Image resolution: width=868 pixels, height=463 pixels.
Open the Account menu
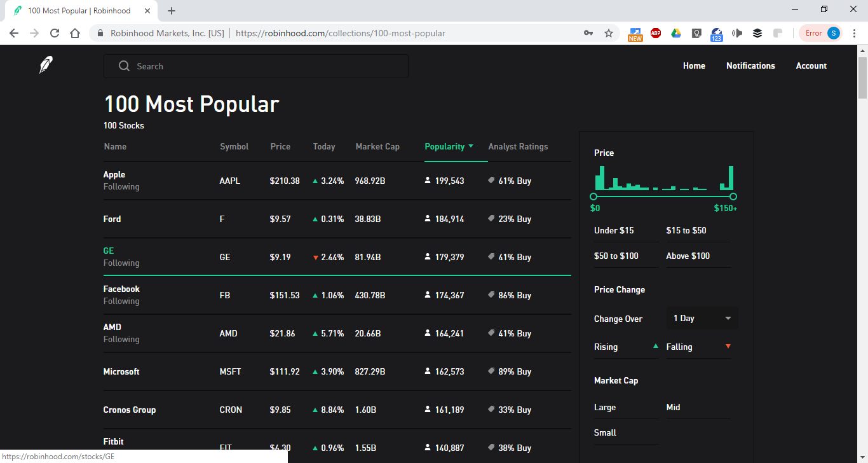coord(811,66)
